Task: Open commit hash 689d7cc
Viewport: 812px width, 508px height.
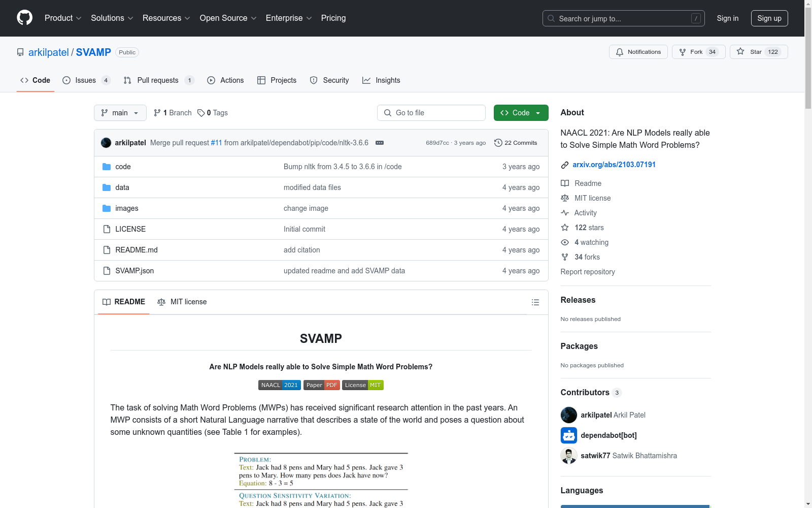Action: pyautogui.click(x=437, y=143)
